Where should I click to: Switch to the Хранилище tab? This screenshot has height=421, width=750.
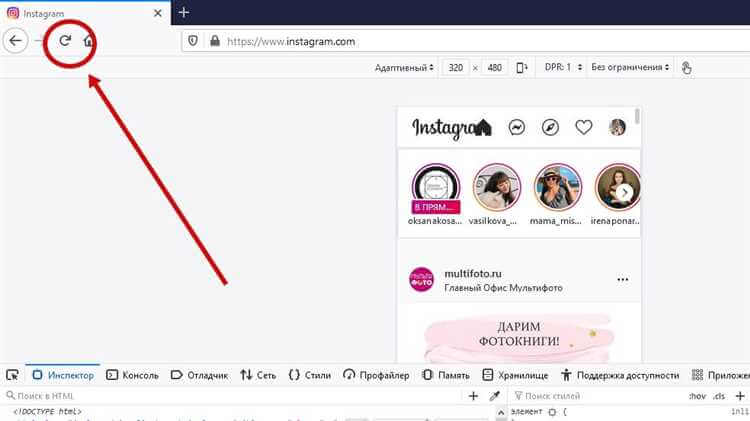coord(515,375)
